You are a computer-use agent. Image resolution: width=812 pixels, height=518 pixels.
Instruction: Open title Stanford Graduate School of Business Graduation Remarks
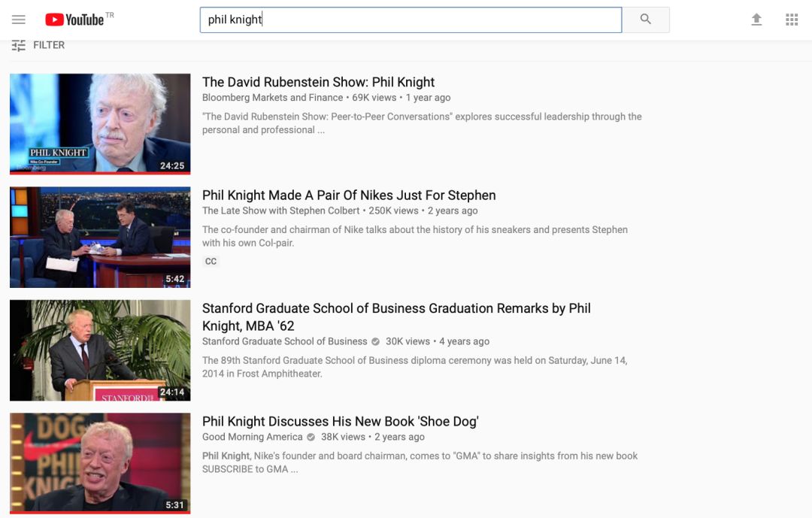click(x=396, y=317)
